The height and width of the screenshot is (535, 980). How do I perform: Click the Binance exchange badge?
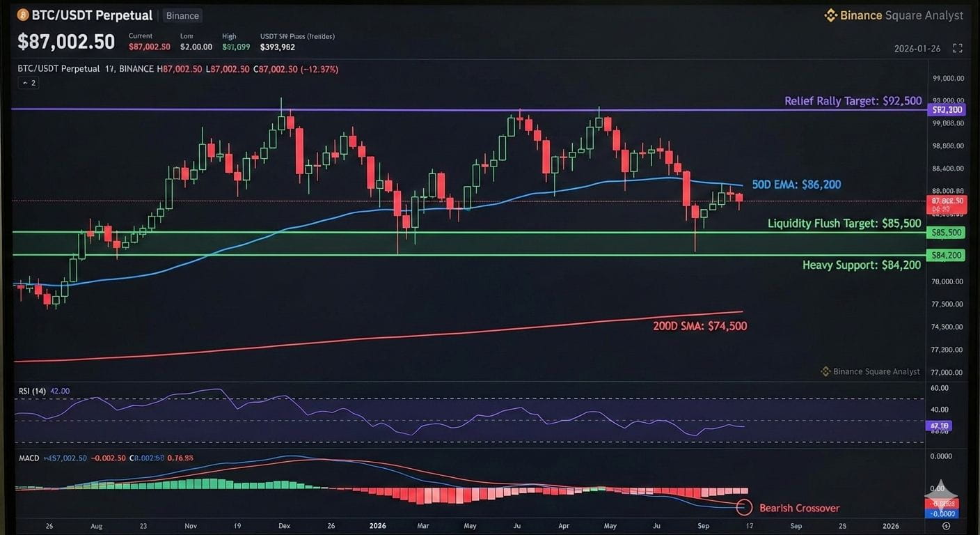coord(183,15)
